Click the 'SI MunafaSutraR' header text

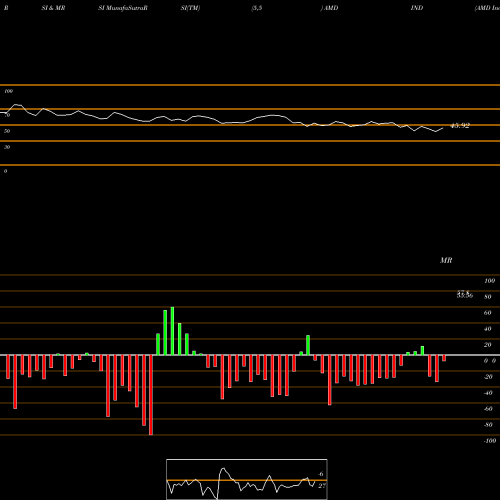coord(123,8)
